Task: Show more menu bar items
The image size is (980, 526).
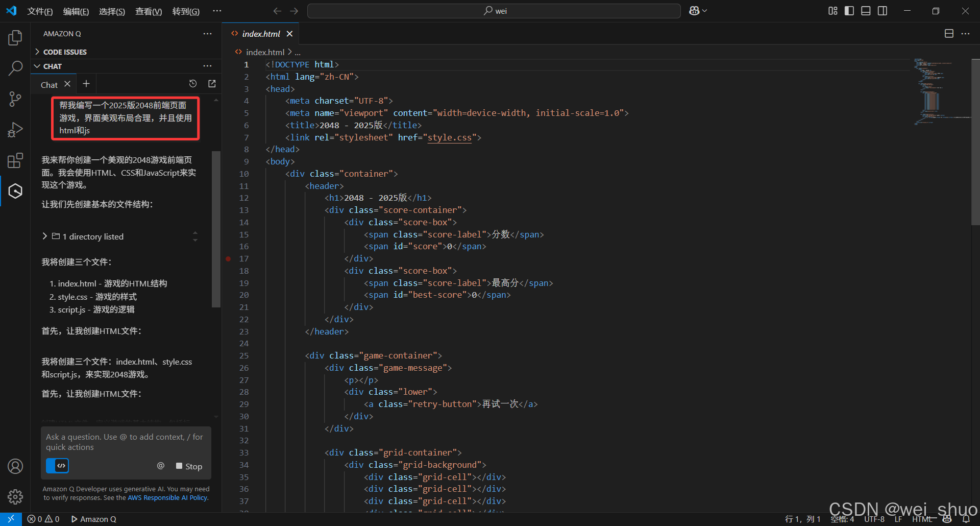Action: (217, 11)
